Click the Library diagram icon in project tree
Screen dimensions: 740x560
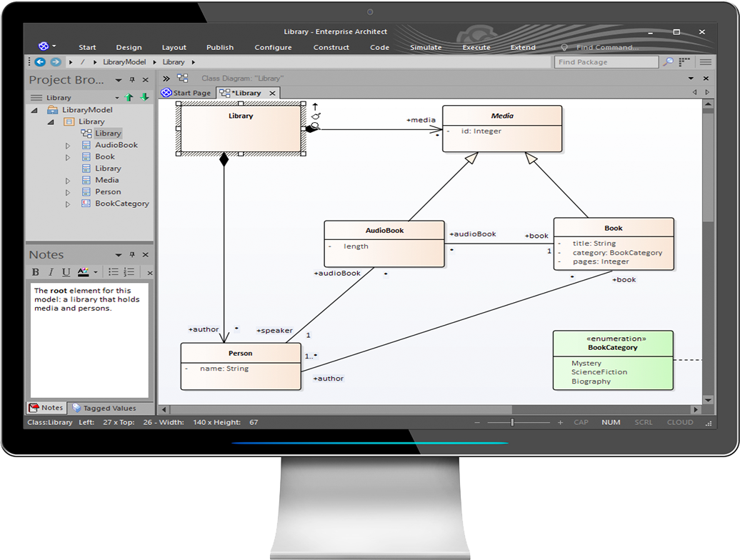click(86, 134)
